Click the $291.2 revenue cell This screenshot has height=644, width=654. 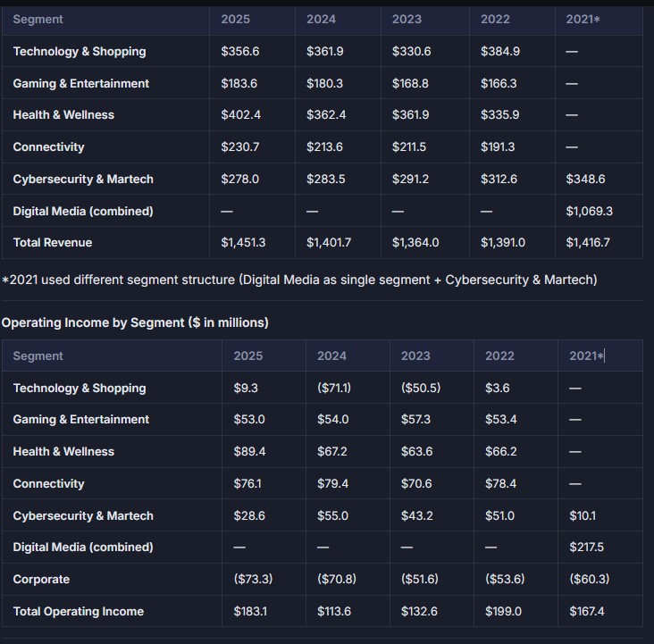point(410,179)
